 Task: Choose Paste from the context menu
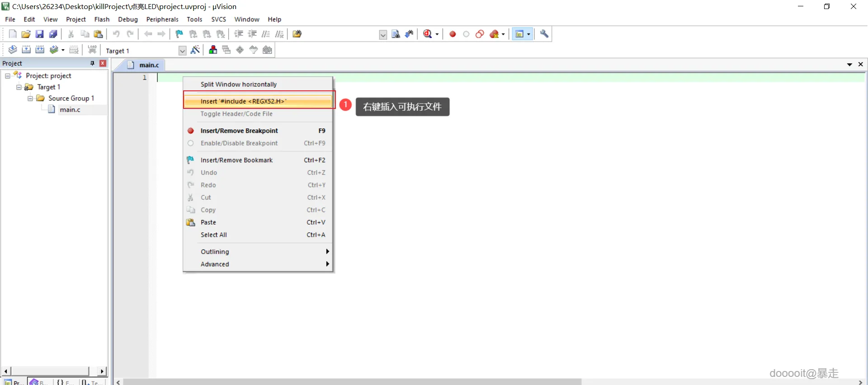click(x=258, y=222)
